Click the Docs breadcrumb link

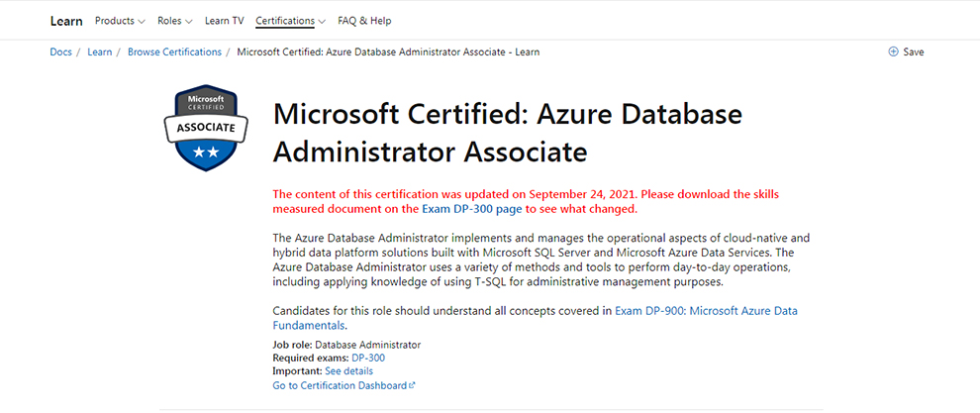pos(60,52)
